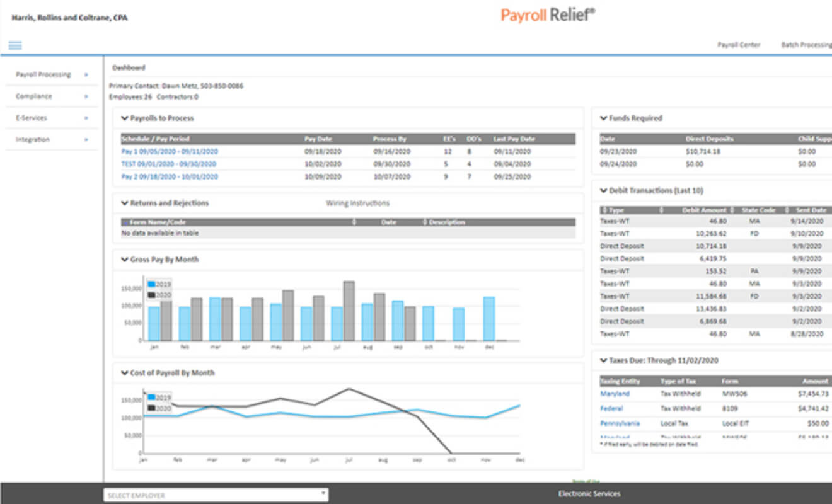The image size is (832, 504).
Task: Open Batch Processing in top navigation
Action: tap(806, 45)
